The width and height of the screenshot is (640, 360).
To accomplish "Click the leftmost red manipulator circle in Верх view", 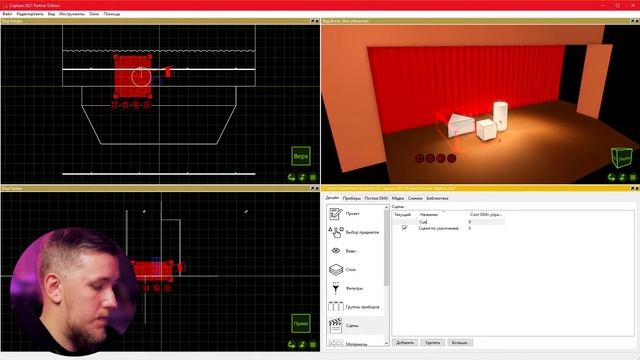I will 115,105.
